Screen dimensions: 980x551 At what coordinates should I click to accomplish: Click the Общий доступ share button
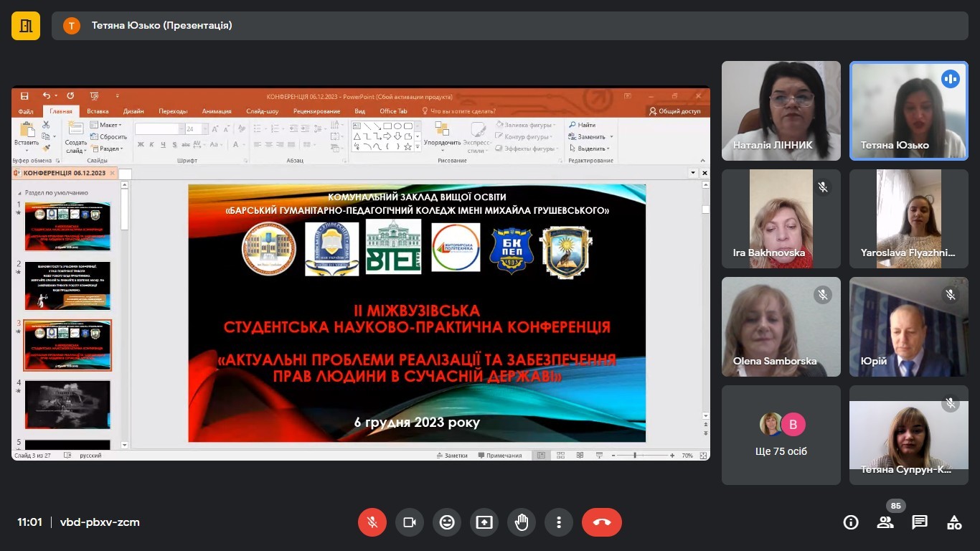[674, 111]
